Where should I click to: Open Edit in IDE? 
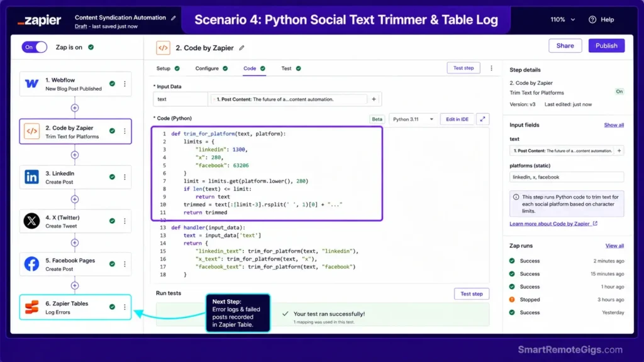(457, 119)
